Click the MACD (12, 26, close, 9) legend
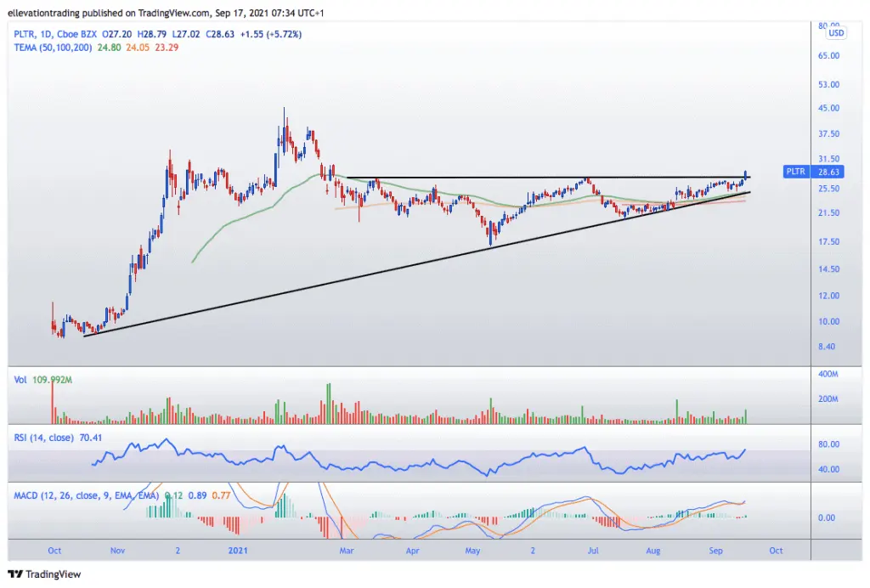The height and width of the screenshot is (588, 870). click(x=86, y=495)
